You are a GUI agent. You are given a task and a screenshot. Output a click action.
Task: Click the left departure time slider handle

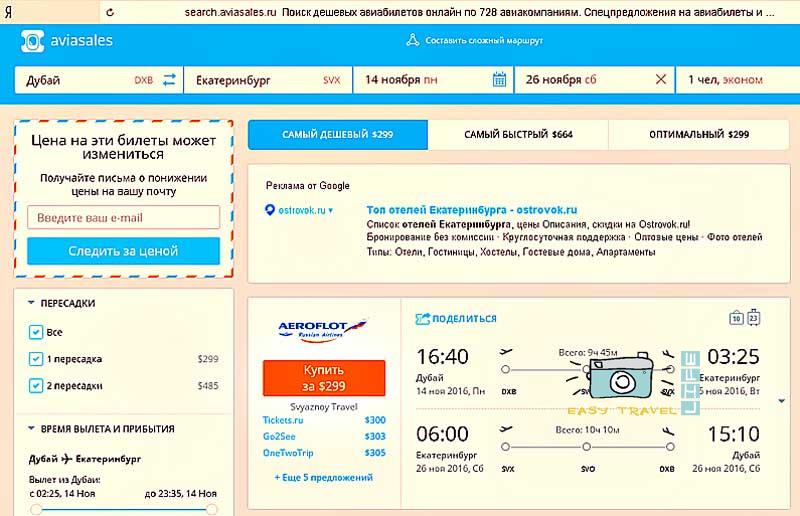[36, 509]
